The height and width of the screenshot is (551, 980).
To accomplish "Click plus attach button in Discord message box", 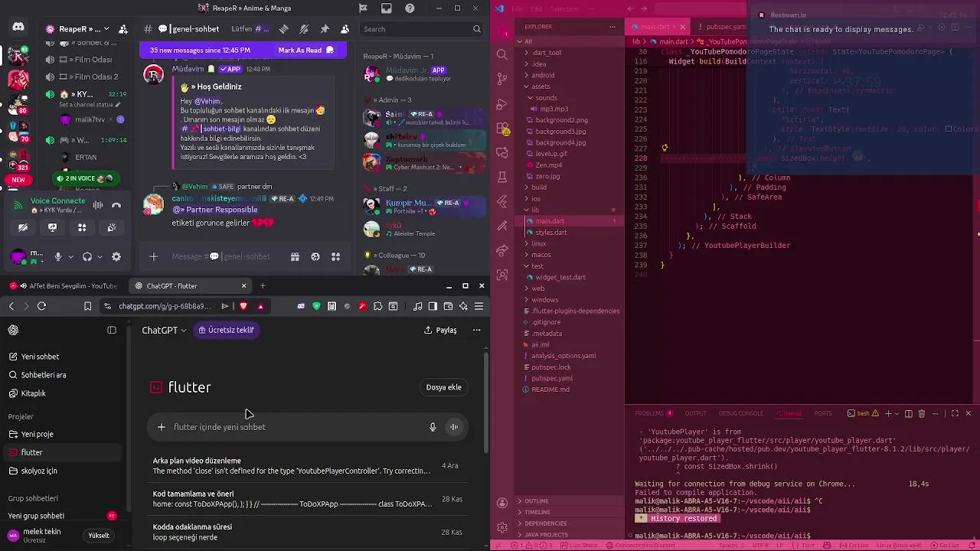I will click(153, 257).
